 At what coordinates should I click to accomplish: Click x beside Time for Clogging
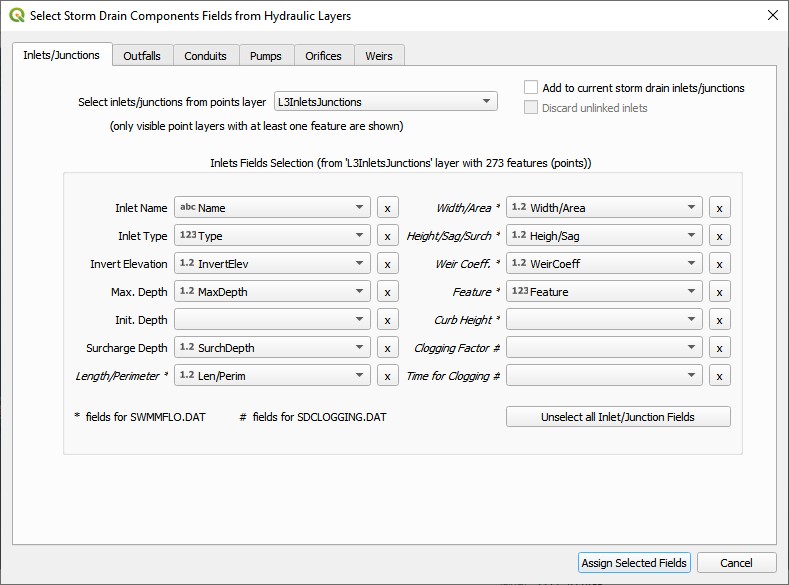point(719,376)
